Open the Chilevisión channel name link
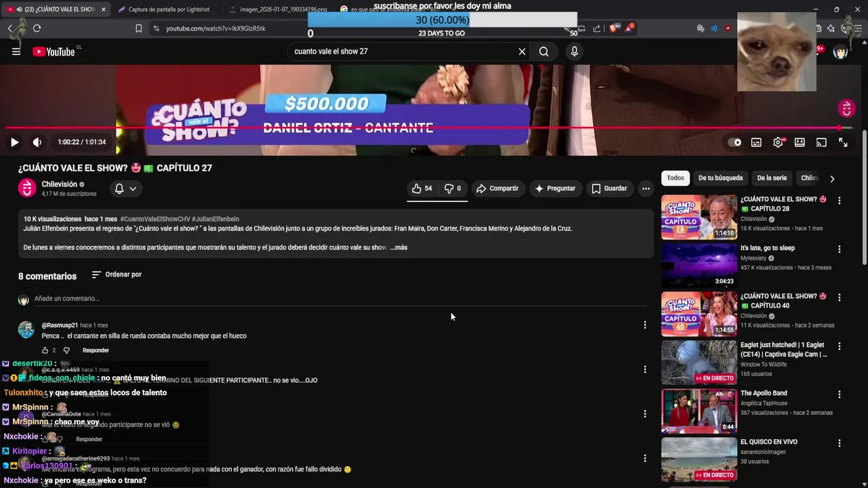The width and height of the screenshot is (868, 488). point(59,184)
